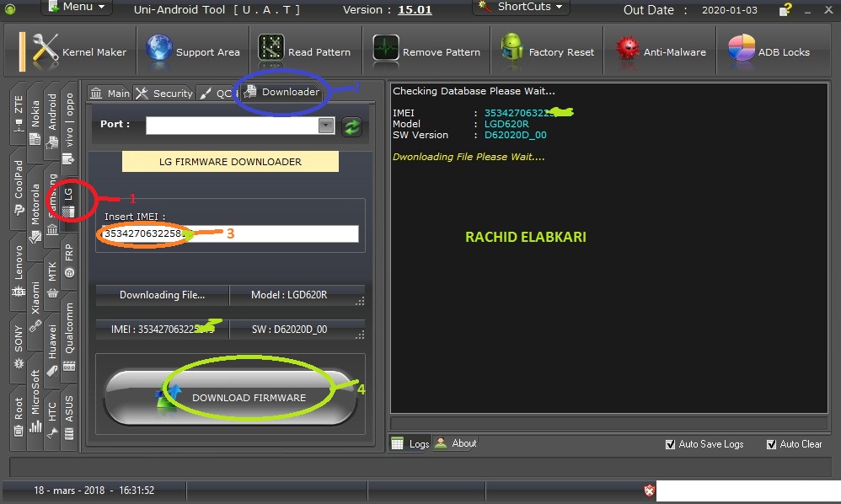Click the "Model : LGD620R" status cell
Viewport: 841px width, 504px height.
coord(297,295)
